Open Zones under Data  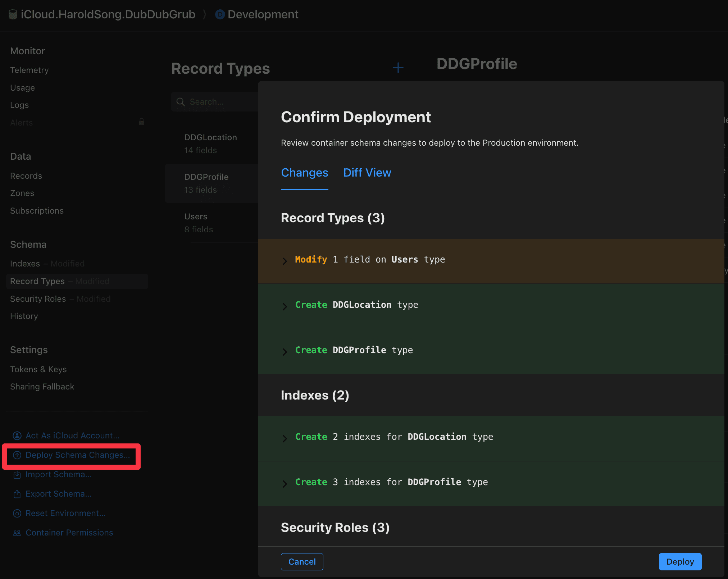(22, 193)
